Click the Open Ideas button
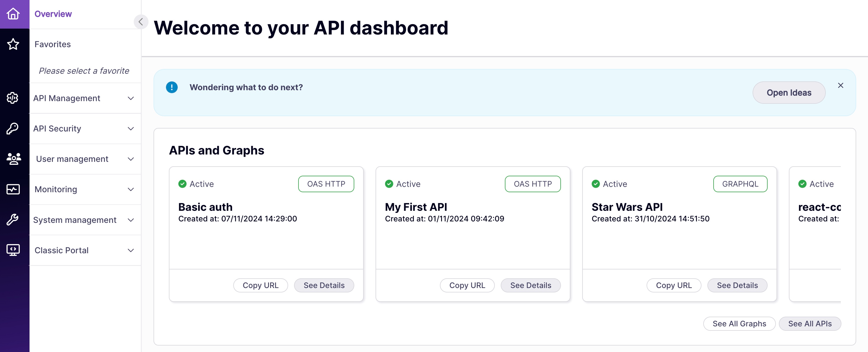The height and width of the screenshot is (352, 868). (x=789, y=93)
